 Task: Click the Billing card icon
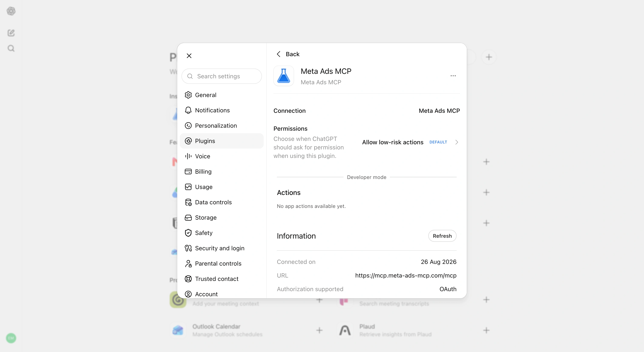188,172
